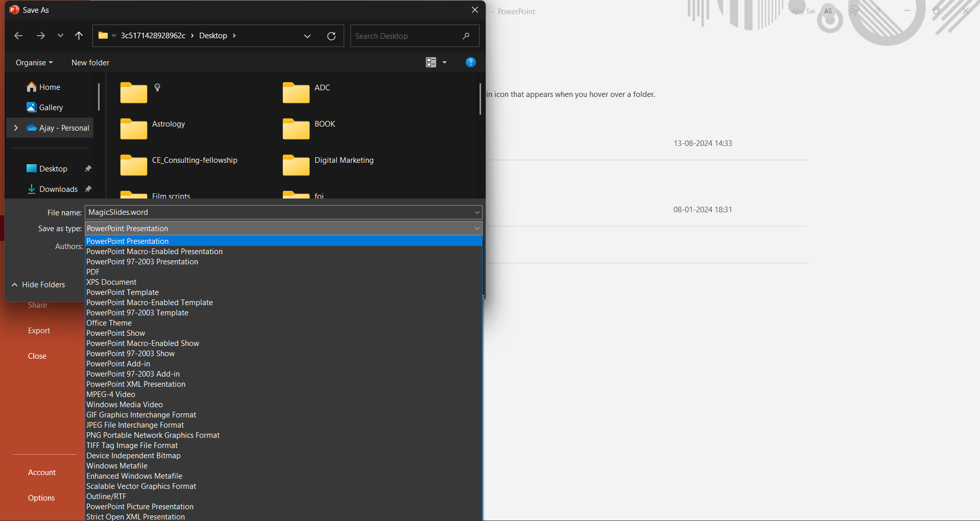Select PowerPoint 97-2003 Template option
980x521 pixels.
(283, 313)
